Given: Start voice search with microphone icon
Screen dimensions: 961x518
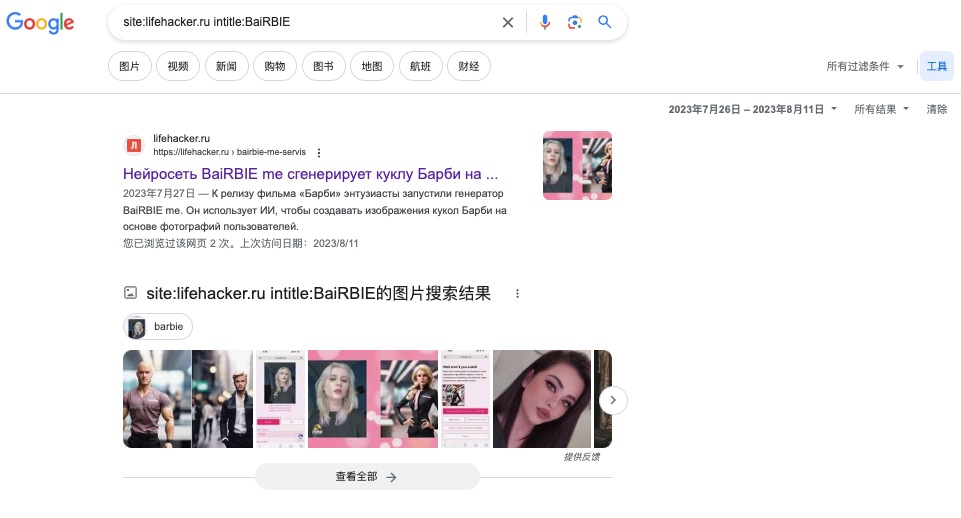Looking at the screenshot, I should pyautogui.click(x=544, y=22).
